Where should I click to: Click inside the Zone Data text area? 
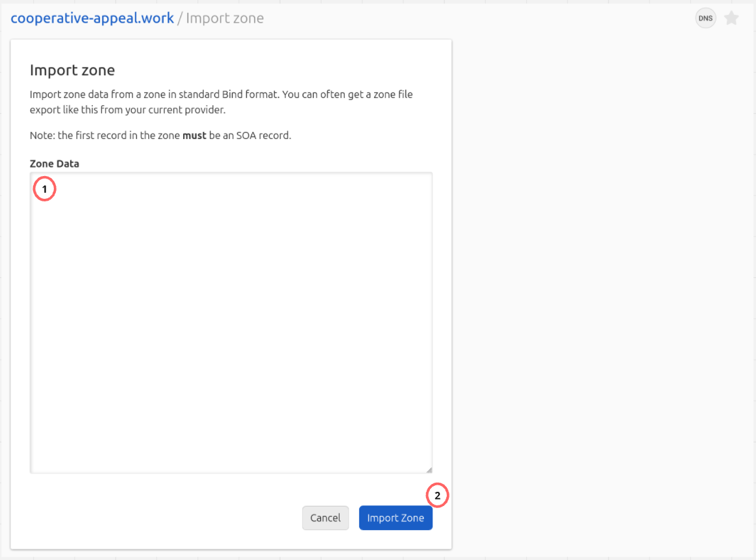pos(231,322)
